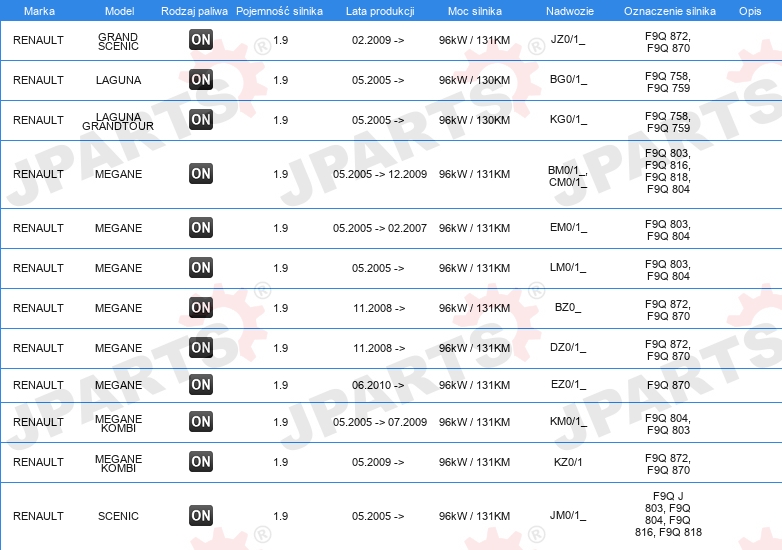
Task: Click ON icon in Megane EM0/1_ row
Action: 201,228
